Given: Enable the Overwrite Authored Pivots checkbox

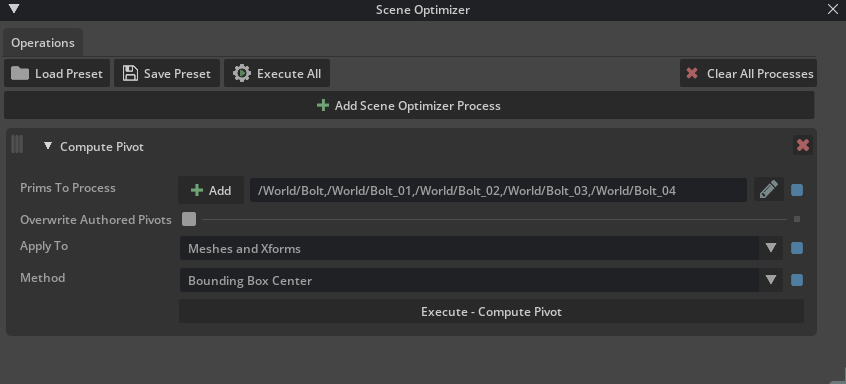Looking at the screenshot, I should 189,219.
